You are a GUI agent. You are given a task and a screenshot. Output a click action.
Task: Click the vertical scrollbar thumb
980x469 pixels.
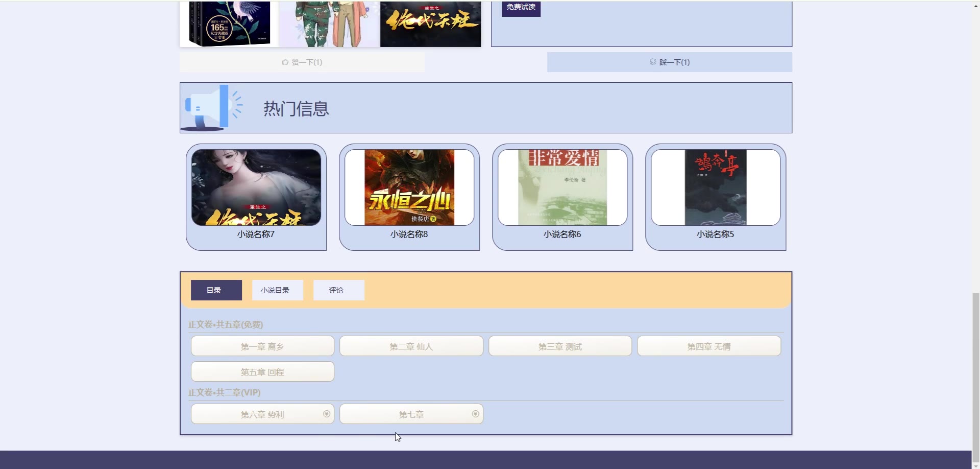[x=975, y=377]
